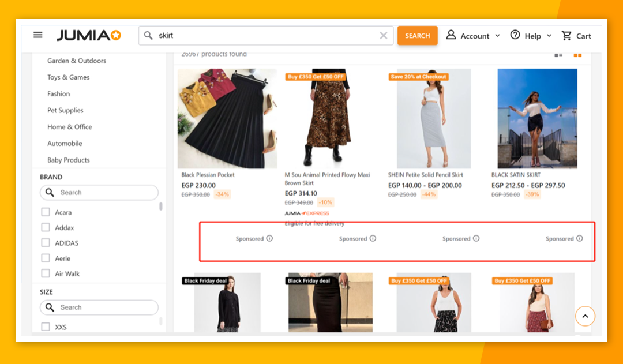
Task: Open second Black Friday deal skirt image
Action: [x=331, y=302]
